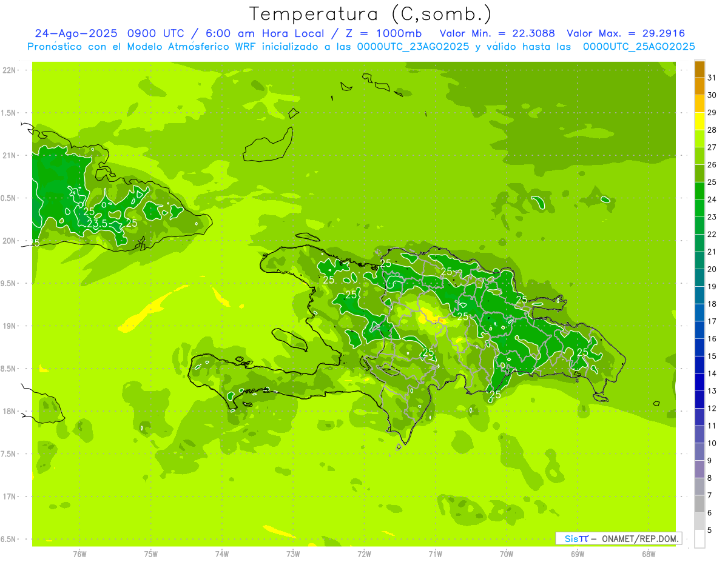The image size is (728, 562).
Task: Click the "21N" latitude axis label
Action: pos(8,155)
